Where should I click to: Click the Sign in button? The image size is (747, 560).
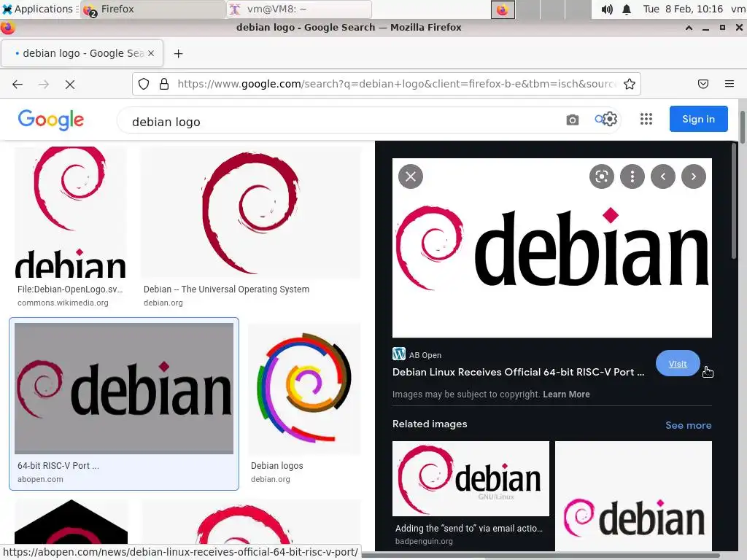point(698,119)
